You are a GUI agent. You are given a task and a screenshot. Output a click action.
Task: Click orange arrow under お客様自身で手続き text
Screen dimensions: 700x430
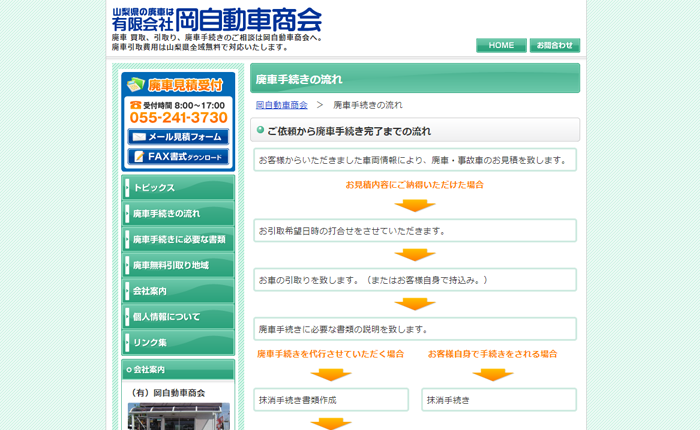click(493, 375)
